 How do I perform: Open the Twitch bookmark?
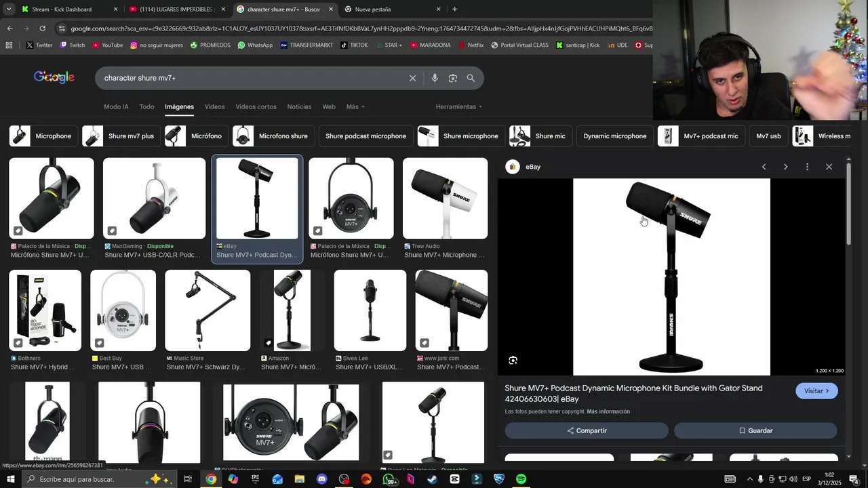tap(72, 45)
